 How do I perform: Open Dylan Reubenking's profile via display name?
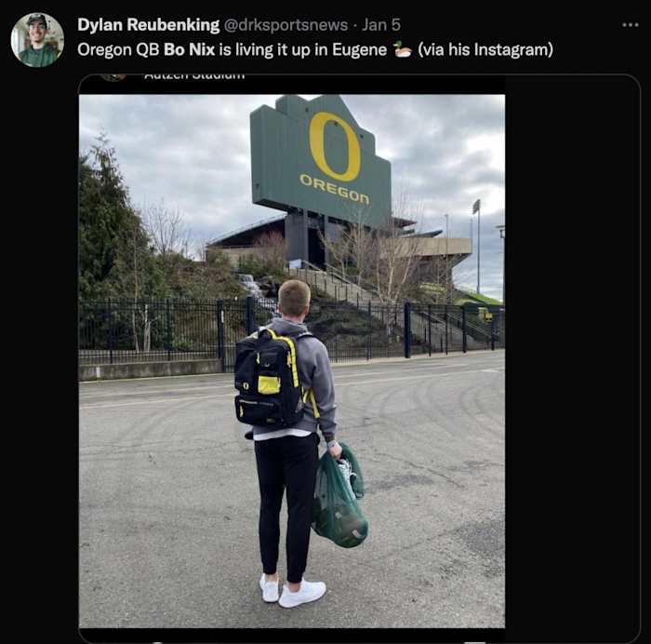coord(149,25)
